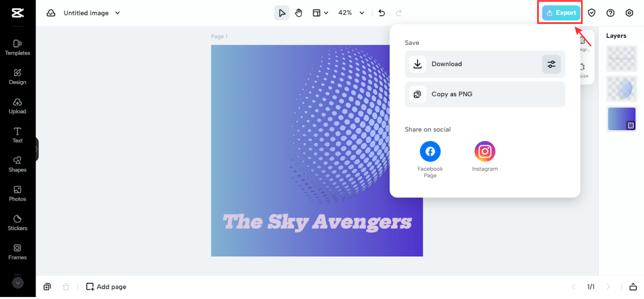Select The Sky Avengers text on canvas
Screen dimensions: 644x299
tap(317, 222)
